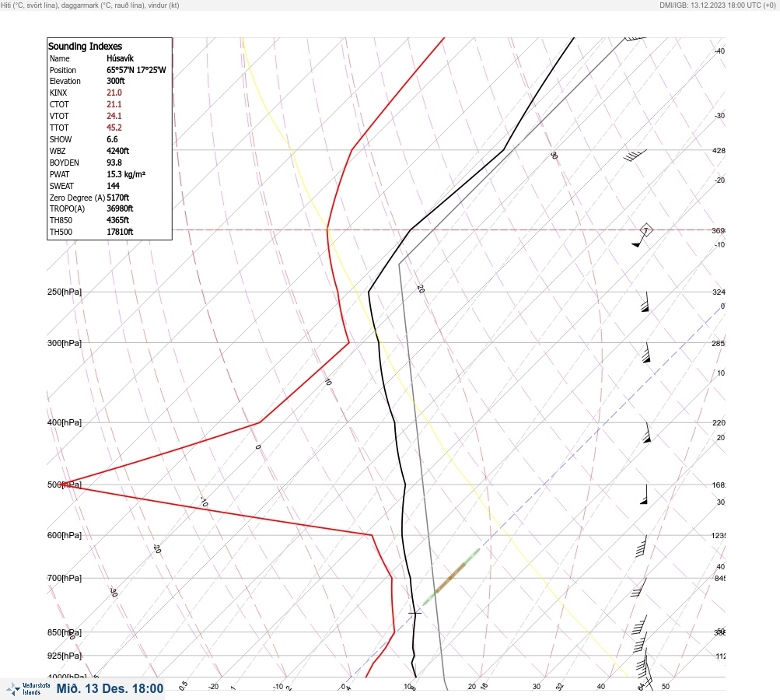Click the wind barb at 250 hPa
The height and width of the screenshot is (700, 780).
[x=645, y=302]
